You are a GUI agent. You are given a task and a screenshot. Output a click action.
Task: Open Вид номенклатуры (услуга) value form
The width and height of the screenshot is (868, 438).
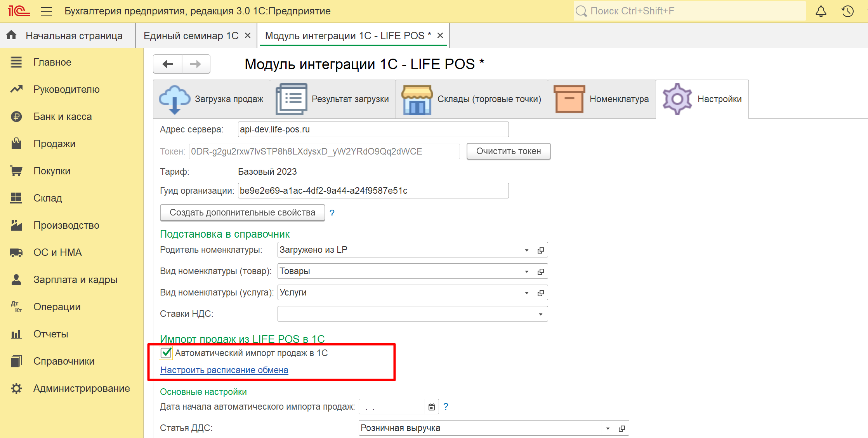click(x=541, y=293)
